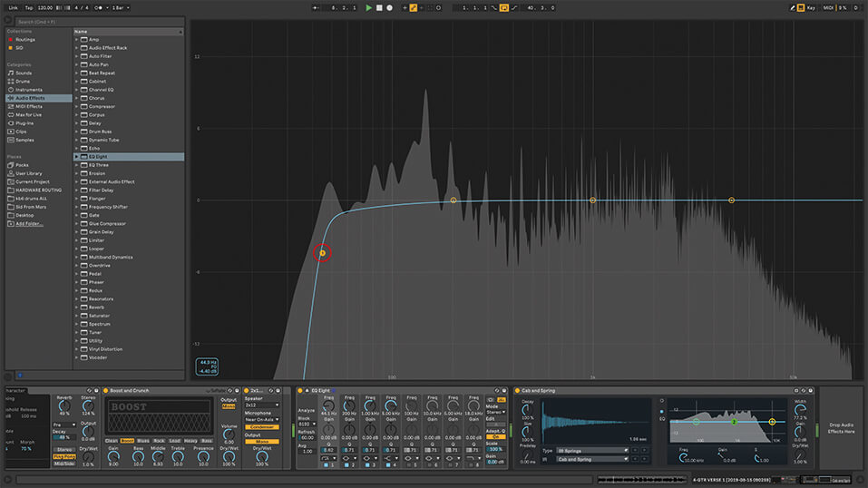Image resolution: width=868 pixels, height=488 pixels.
Task: Collapse the EQ Eight spectrum display triangle
Action: pos(307,391)
